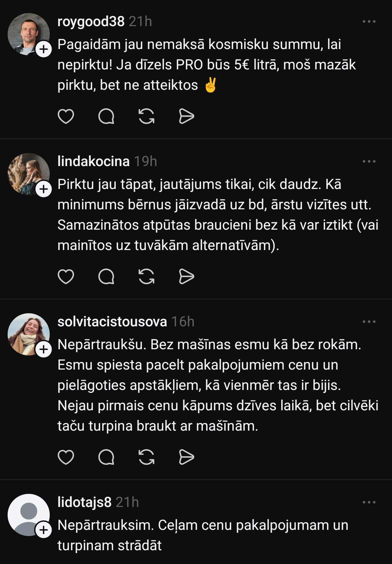
Task: Follow solvitacistousova via the plus badge
Action: pos(44,349)
